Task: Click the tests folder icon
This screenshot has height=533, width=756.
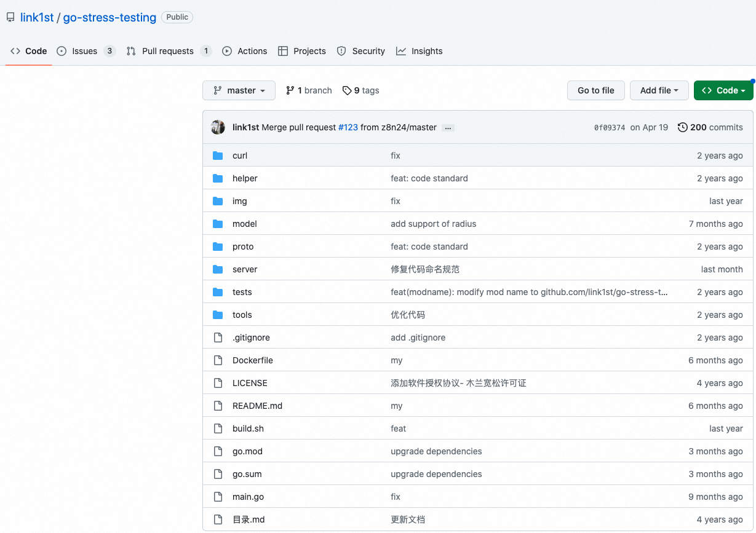Action: 218,292
